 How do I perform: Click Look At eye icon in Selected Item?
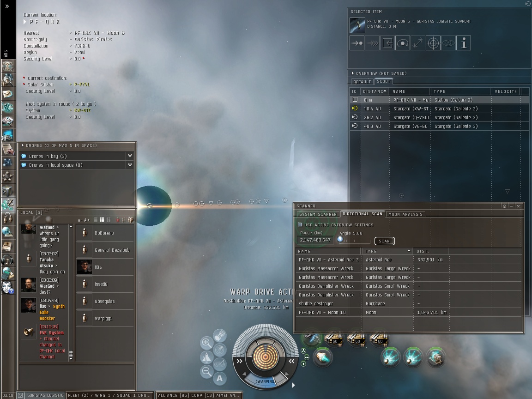click(448, 43)
